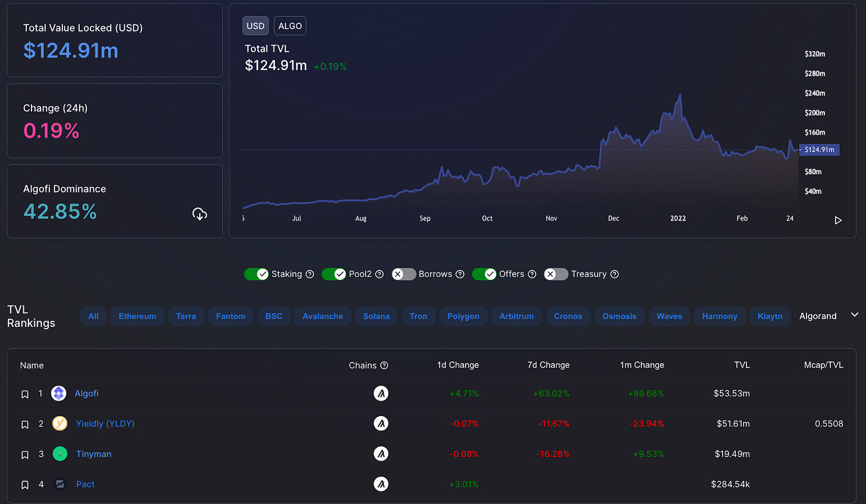Sort table by 1m Change column
Viewport: 866px width, 504px height.
click(642, 365)
